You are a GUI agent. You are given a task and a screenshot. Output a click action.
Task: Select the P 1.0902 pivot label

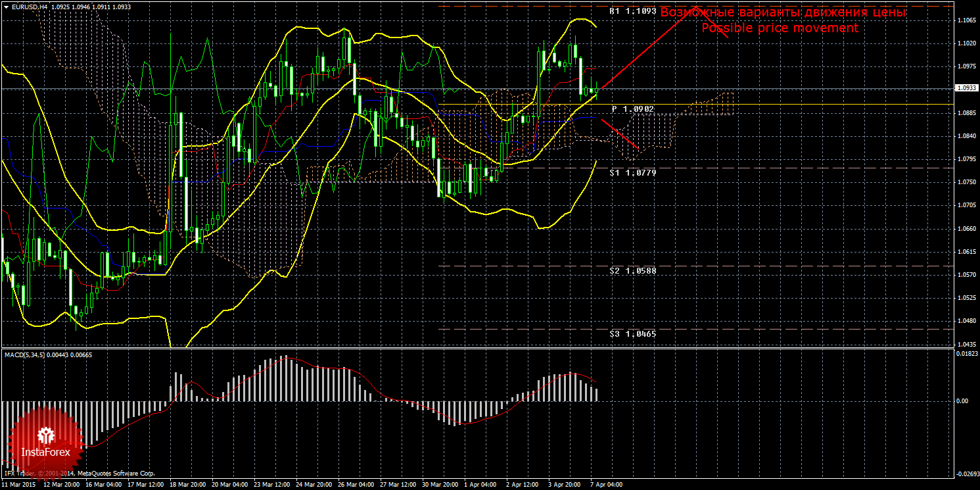pos(634,109)
